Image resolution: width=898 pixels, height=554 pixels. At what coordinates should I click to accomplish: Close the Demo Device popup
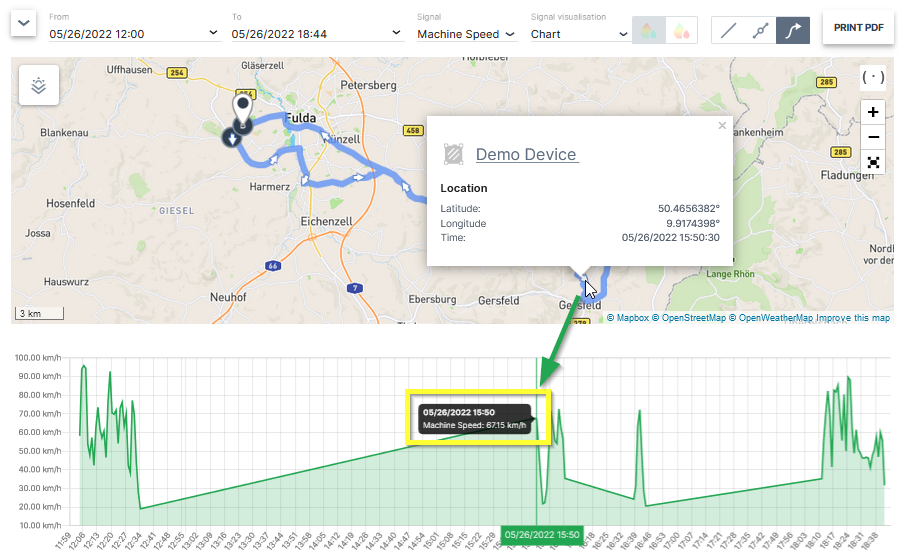722,126
